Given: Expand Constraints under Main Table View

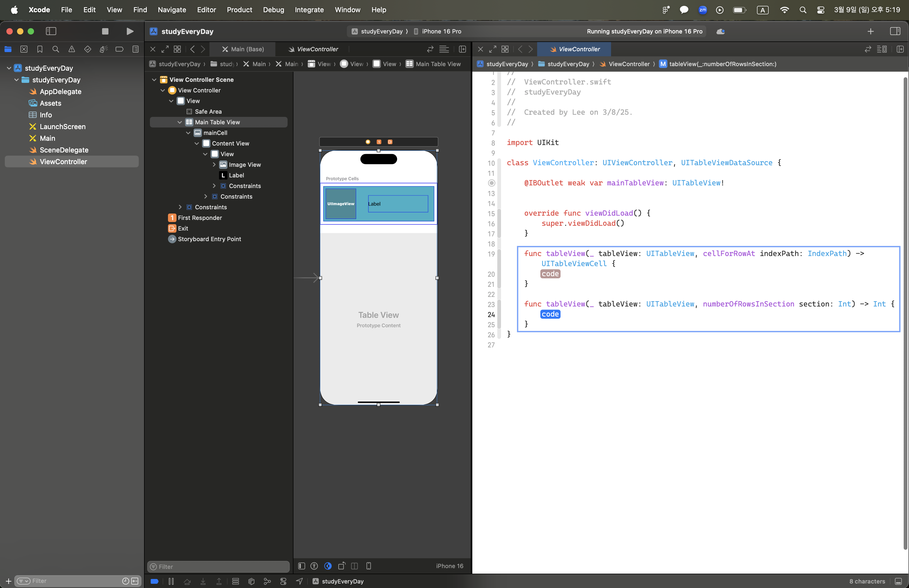Looking at the screenshot, I should (180, 207).
